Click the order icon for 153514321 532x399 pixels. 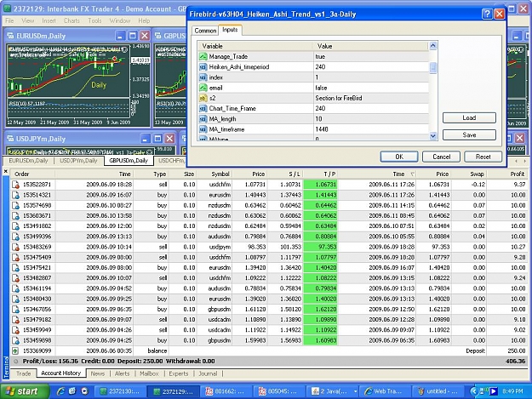point(15,195)
